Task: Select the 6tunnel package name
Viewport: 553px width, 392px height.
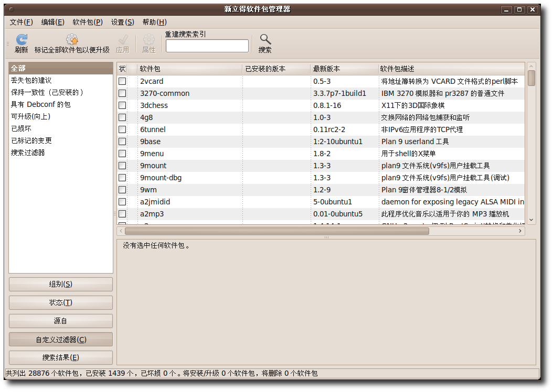Action: click(153, 129)
